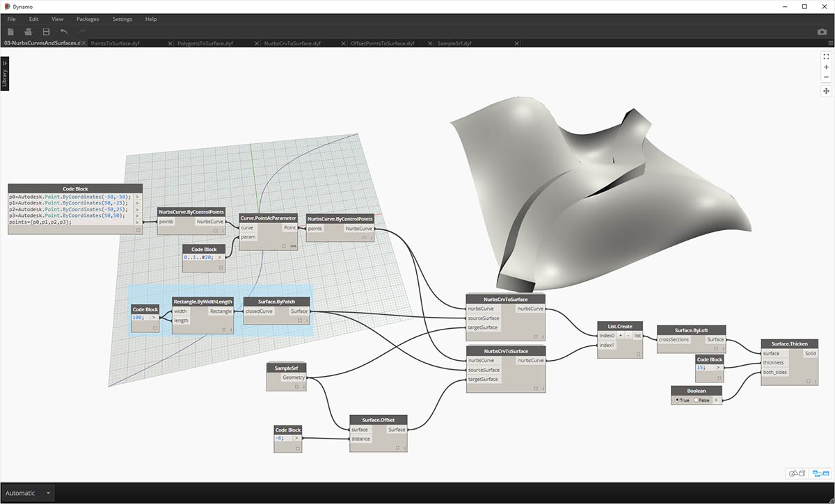Image resolution: width=835 pixels, height=504 pixels.
Task: Open the tab list menu at right
Action: (x=830, y=43)
